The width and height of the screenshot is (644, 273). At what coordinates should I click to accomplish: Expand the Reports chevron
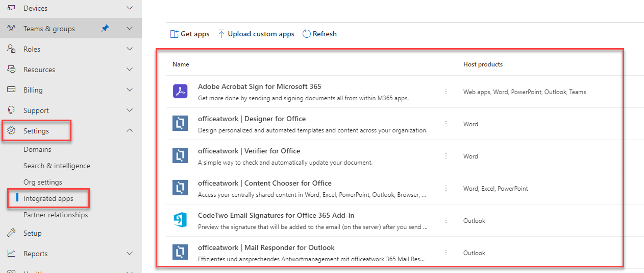130,254
